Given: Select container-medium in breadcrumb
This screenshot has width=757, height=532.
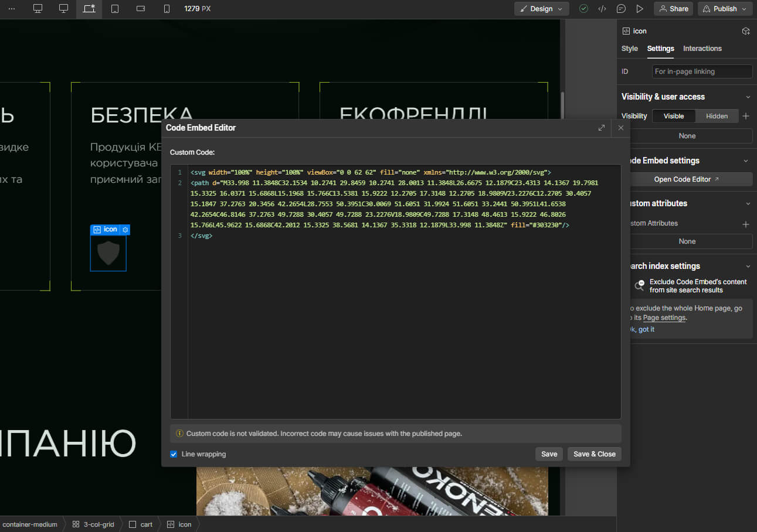Looking at the screenshot, I should [x=30, y=524].
